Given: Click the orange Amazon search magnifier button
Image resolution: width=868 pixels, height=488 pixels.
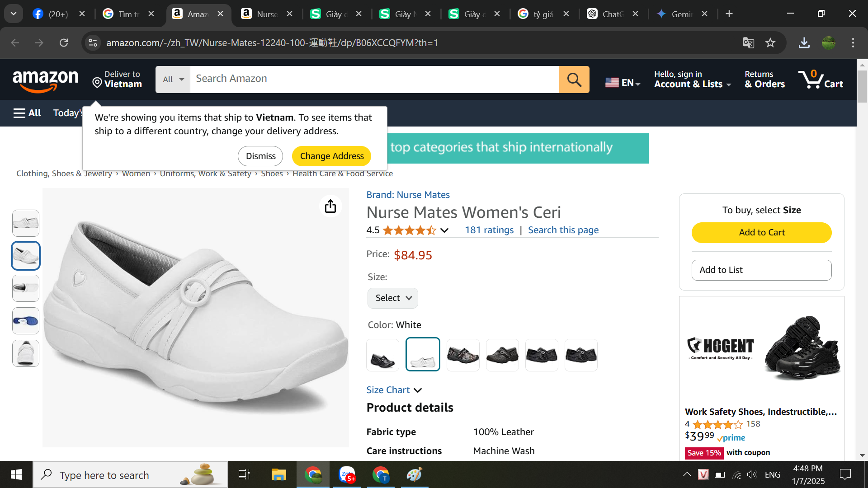Looking at the screenshot, I should pyautogui.click(x=574, y=80).
